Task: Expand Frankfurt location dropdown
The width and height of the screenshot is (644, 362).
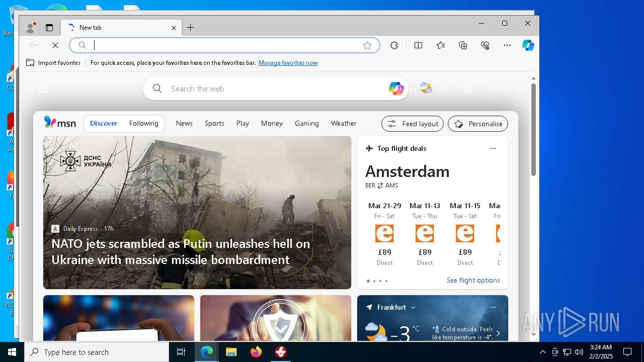Action: tap(413, 307)
